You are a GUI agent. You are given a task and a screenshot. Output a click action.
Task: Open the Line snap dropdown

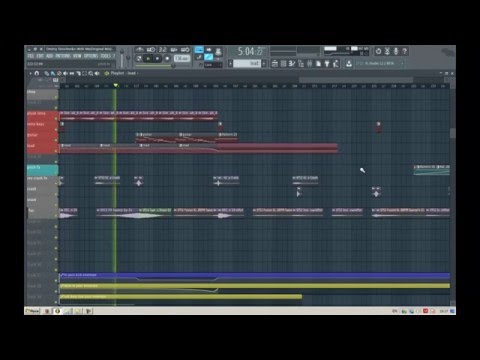[x=213, y=65]
